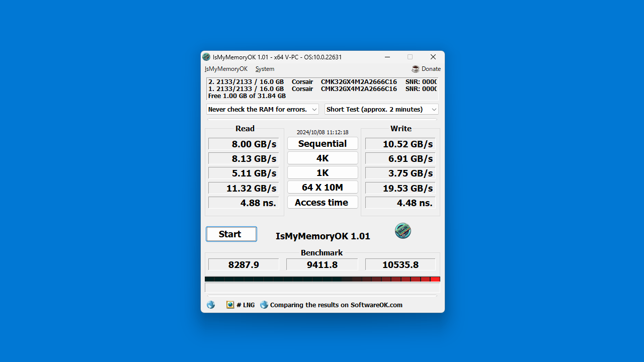Click the red benchmark progress bar
This screenshot has height=362, width=644.
tap(323, 279)
